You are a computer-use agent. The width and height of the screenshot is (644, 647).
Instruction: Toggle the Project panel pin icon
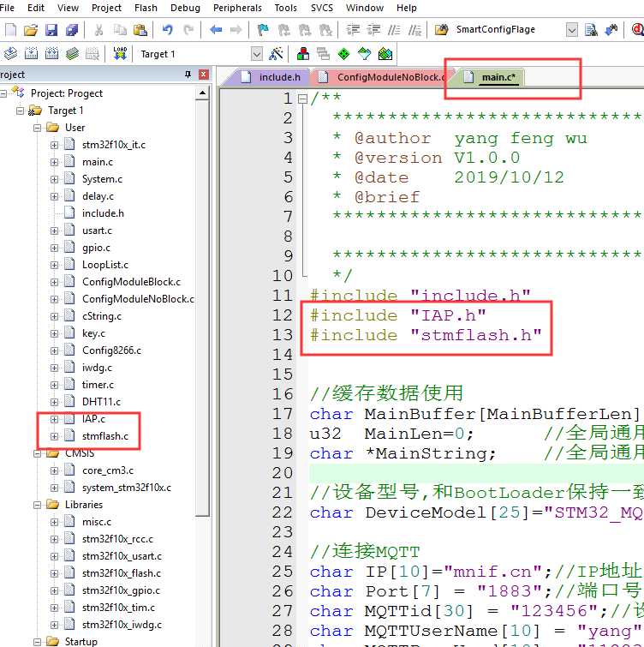[188, 75]
